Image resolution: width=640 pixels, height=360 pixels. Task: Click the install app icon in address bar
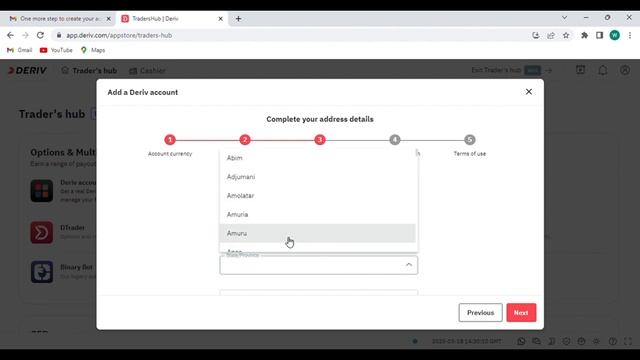point(536,36)
